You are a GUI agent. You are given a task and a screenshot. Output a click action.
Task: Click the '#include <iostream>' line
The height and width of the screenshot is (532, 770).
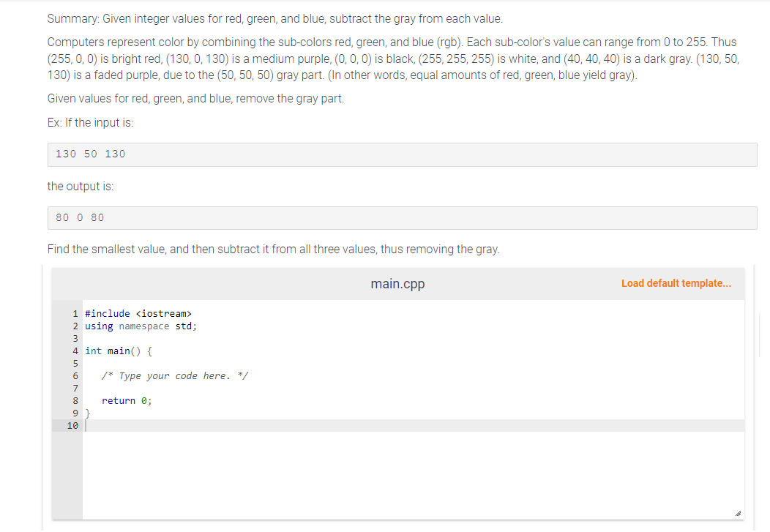click(138, 313)
